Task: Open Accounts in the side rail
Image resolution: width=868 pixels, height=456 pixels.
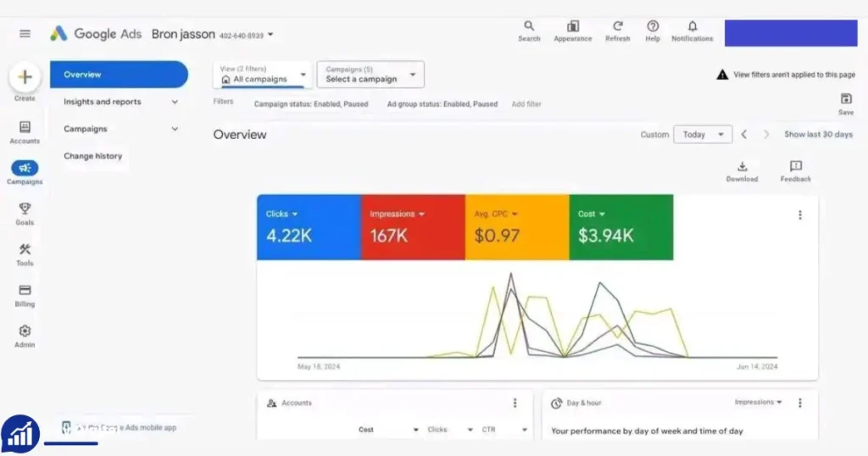Action: (x=25, y=133)
